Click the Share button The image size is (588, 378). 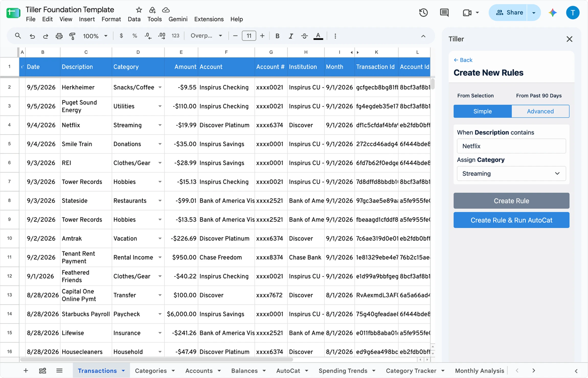[x=509, y=13]
